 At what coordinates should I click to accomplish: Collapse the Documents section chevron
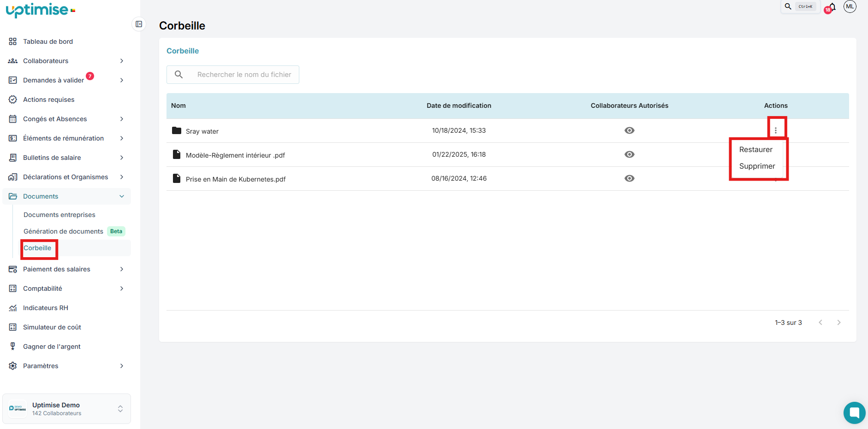point(122,196)
